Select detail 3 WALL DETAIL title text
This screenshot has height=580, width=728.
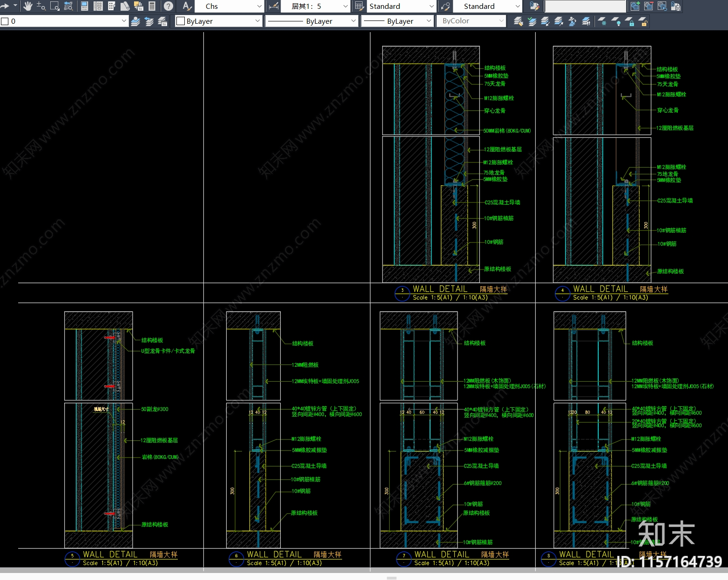coord(440,289)
